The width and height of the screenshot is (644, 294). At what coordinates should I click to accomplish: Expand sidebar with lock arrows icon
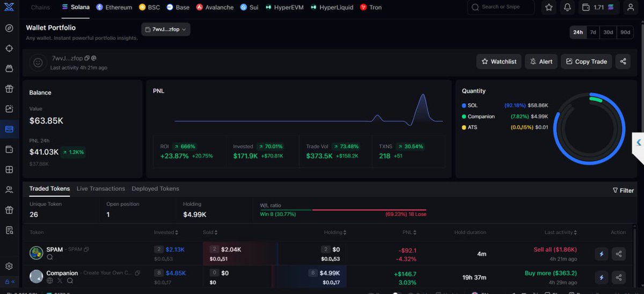click(x=9, y=281)
